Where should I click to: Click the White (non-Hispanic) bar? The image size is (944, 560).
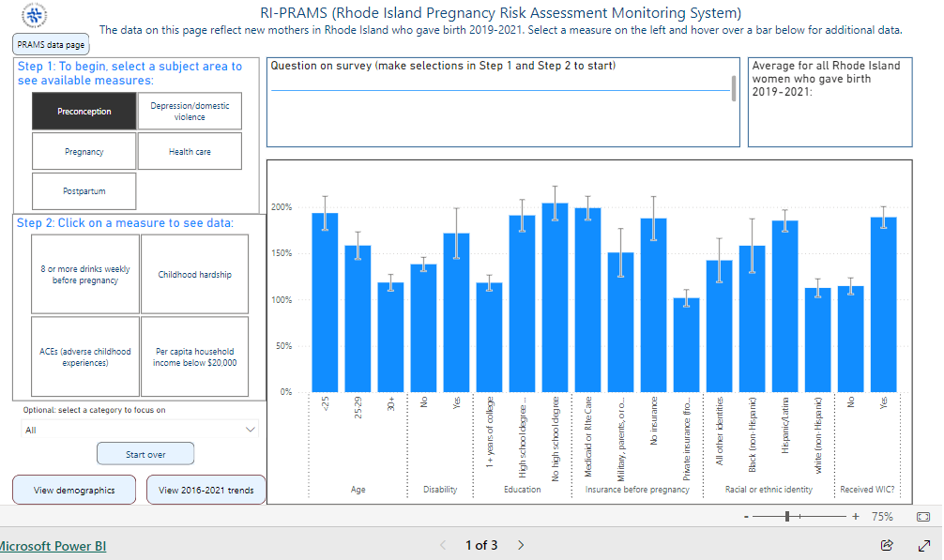pos(817,341)
